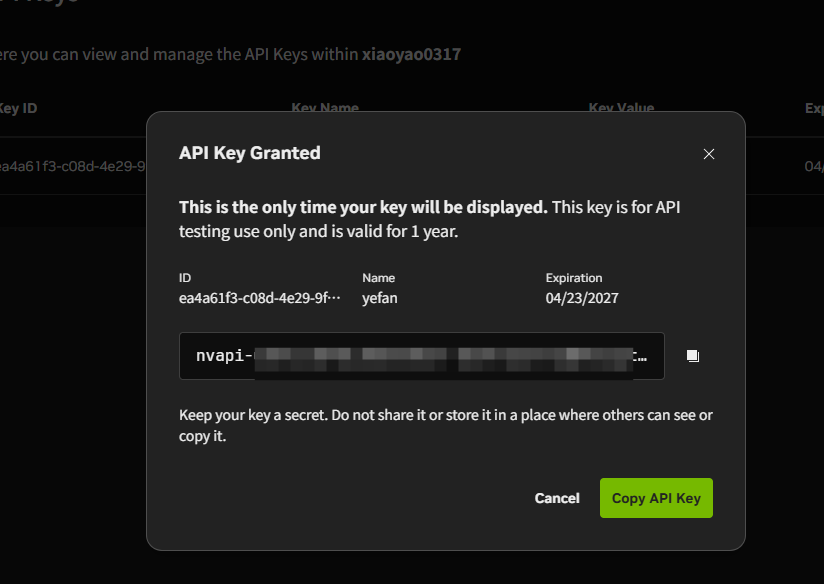The image size is (824, 584).
Task: Click the Key Name column header
Action: pos(325,108)
